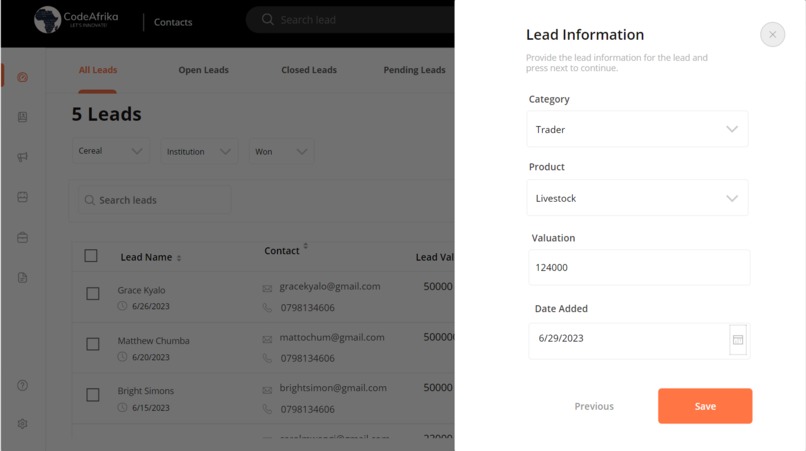806x451 pixels.
Task: Check the Grace Kyalo row checkbox
Action: [x=93, y=294]
